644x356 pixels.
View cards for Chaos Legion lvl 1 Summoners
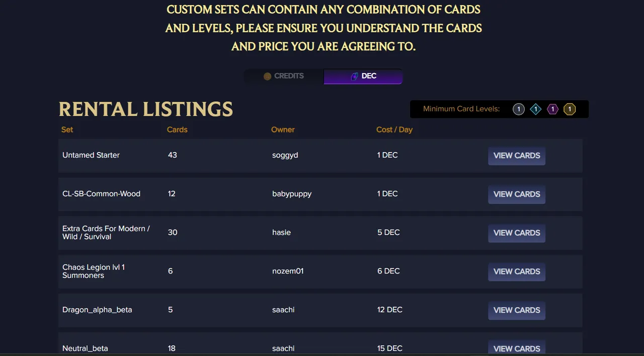517,272
